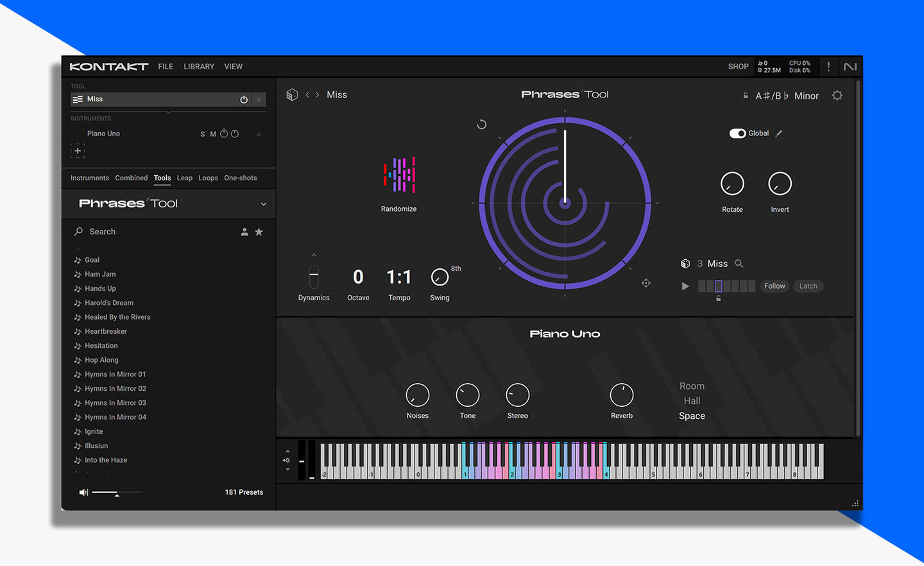Switch to the Instruments tab
The image size is (924, 566).
coord(90,178)
